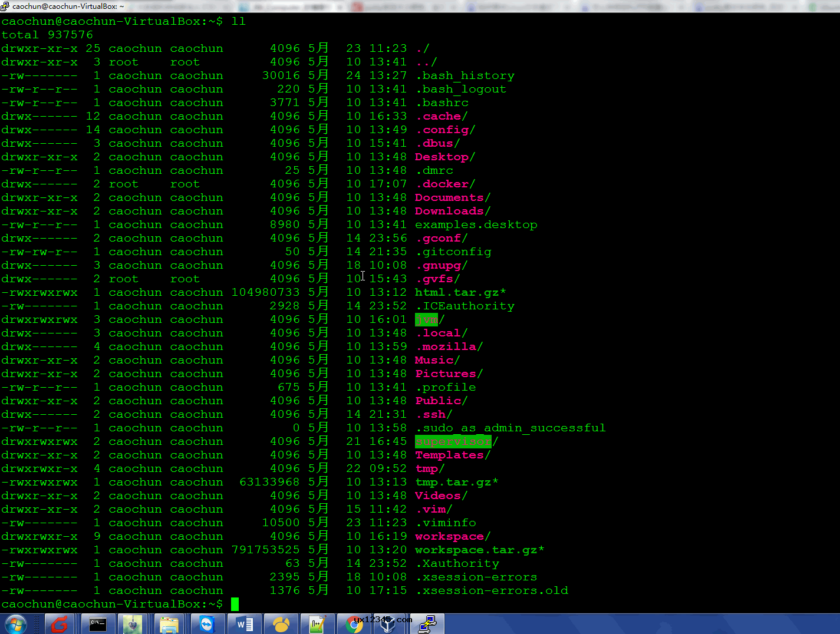
Task: Click the workspace.tar.gz file name
Action: pyautogui.click(x=476, y=550)
